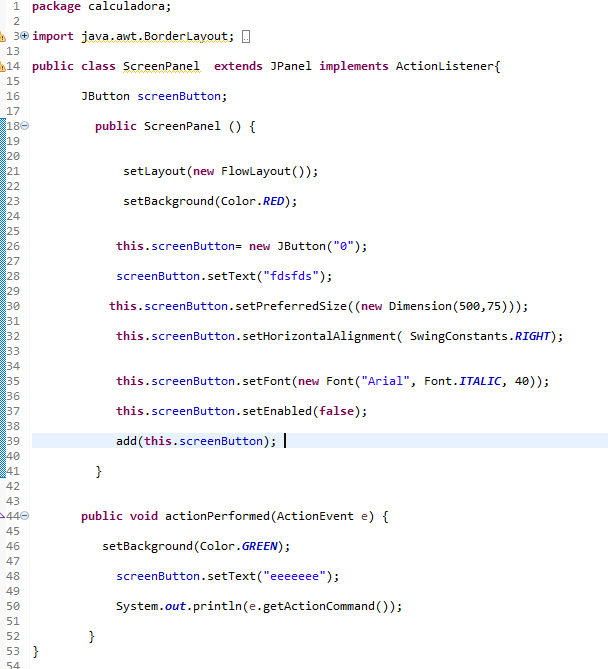This screenshot has width=608, height=669.
Task: Click the ScreenPanel constructor name on line 18
Action: 182,126
